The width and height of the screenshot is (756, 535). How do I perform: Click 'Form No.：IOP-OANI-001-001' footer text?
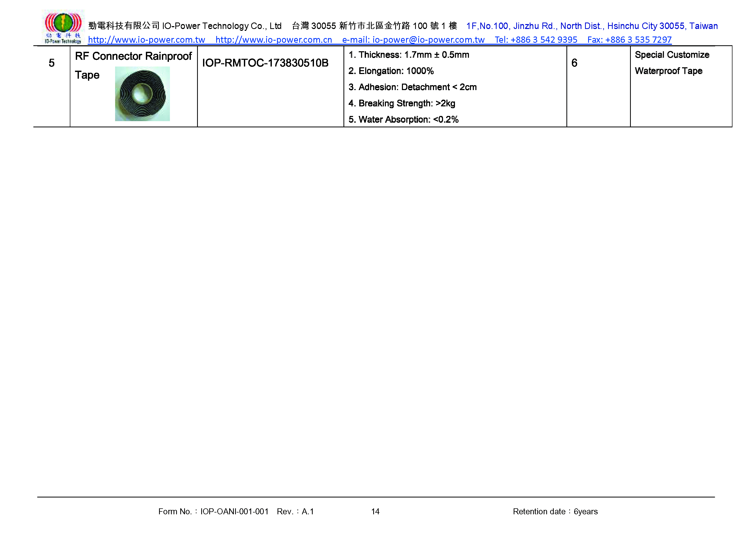pyautogui.click(x=213, y=511)
